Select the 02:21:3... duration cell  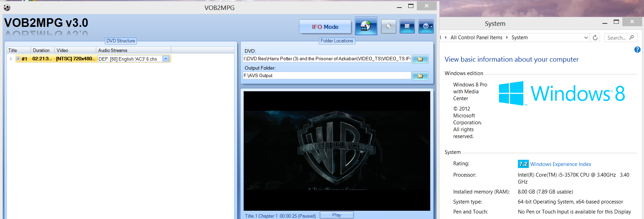(x=42, y=59)
